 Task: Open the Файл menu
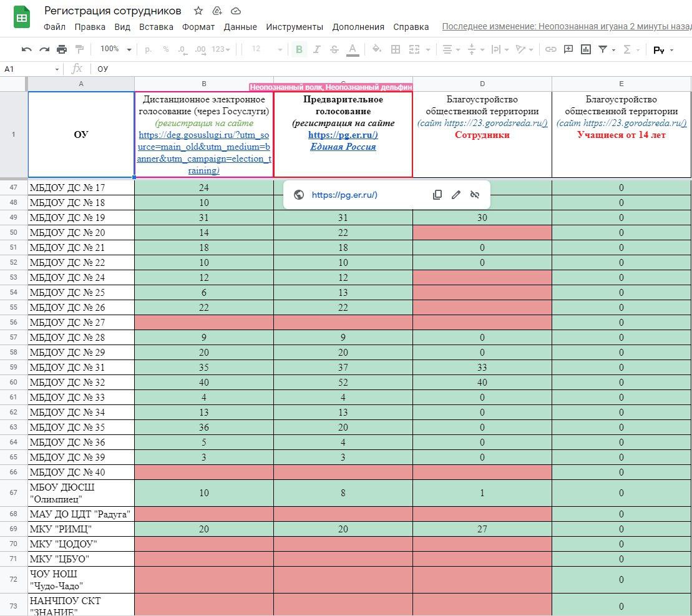click(x=55, y=27)
